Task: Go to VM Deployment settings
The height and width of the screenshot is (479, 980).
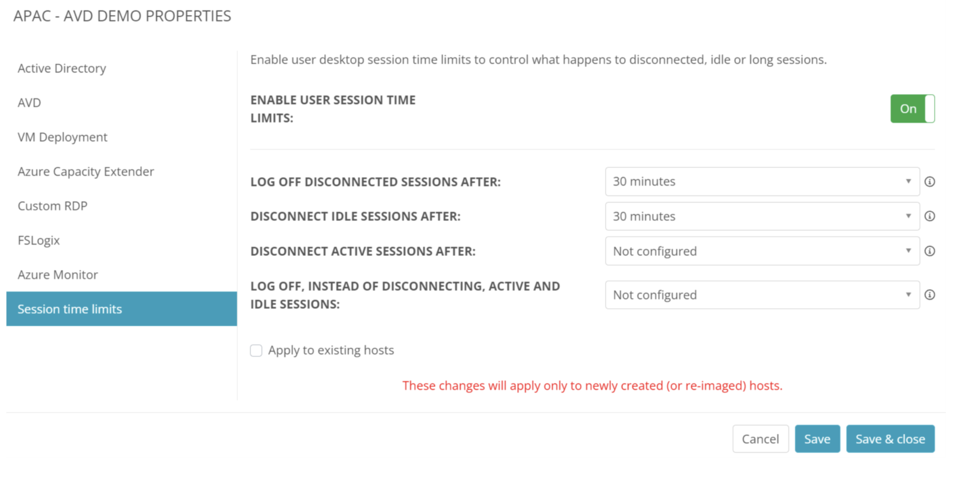Action: (x=62, y=137)
